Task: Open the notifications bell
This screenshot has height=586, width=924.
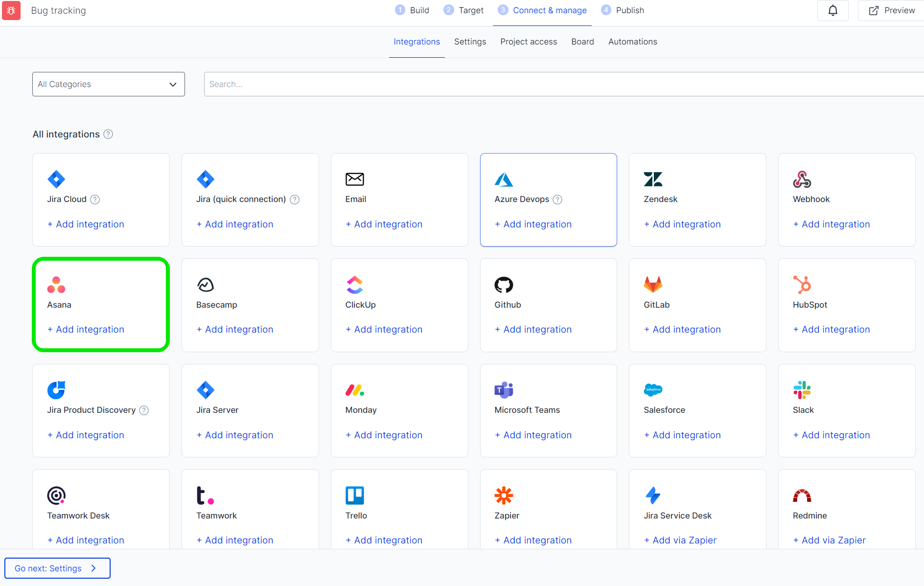Action: tap(832, 10)
